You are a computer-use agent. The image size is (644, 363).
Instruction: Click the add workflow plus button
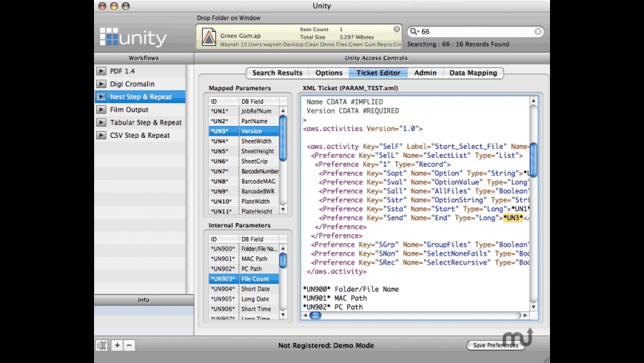click(117, 345)
